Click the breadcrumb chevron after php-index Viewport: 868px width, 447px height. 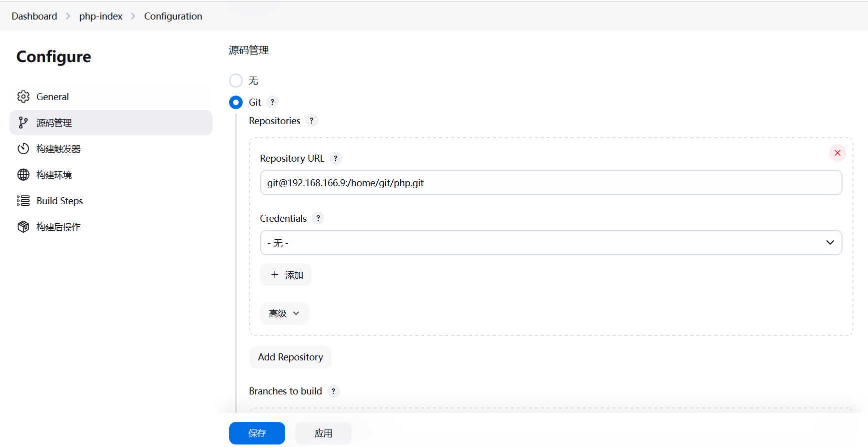coord(133,16)
